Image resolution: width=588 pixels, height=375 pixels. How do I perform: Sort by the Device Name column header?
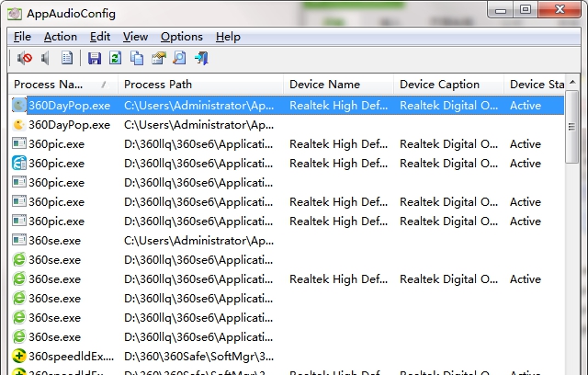(324, 85)
